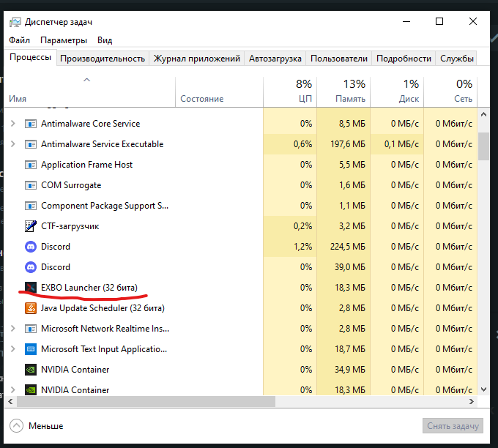Image resolution: width=498 pixels, height=448 pixels.
Task: Click the horizontal scrollbar thumb
Action: [x=146, y=402]
